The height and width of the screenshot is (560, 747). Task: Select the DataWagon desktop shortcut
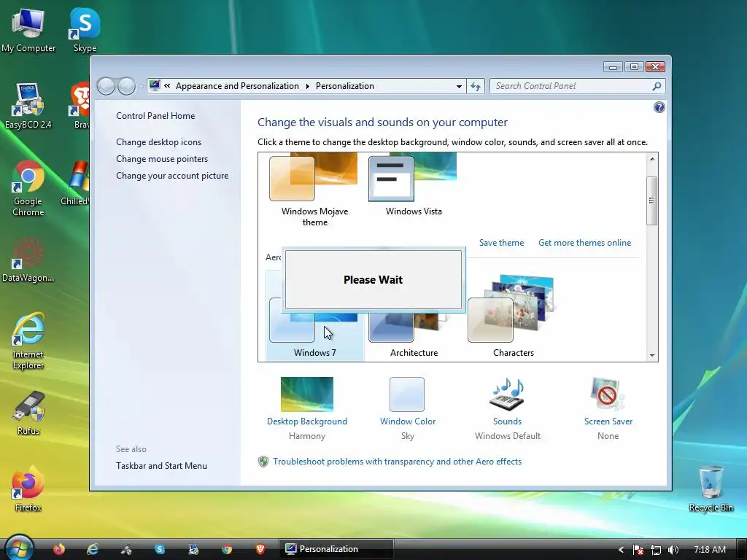[28, 260]
